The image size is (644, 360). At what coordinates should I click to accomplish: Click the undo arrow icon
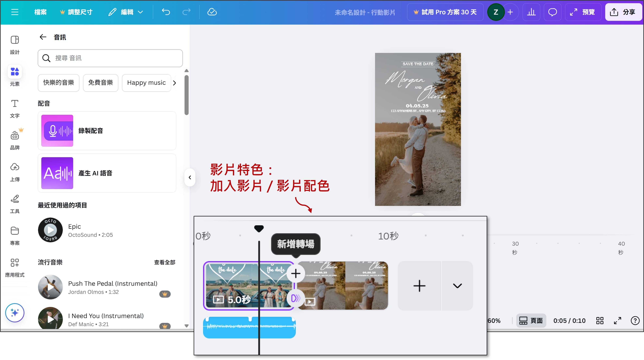[x=166, y=12]
